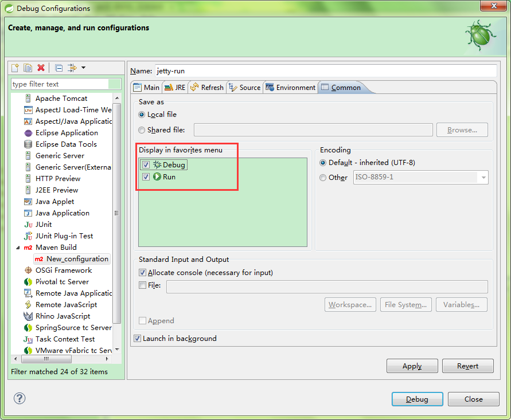Click the JUnit Plug-in Test icon
Image resolution: width=511 pixels, height=420 pixels.
pyautogui.click(x=28, y=235)
